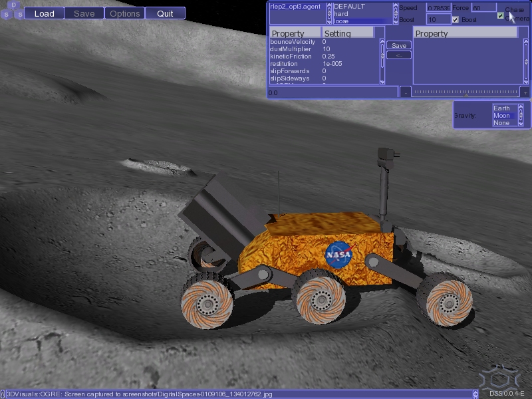Open the Load menu
Image resolution: width=532 pixels, height=399 pixels.
pyautogui.click(x=44, y=13)
